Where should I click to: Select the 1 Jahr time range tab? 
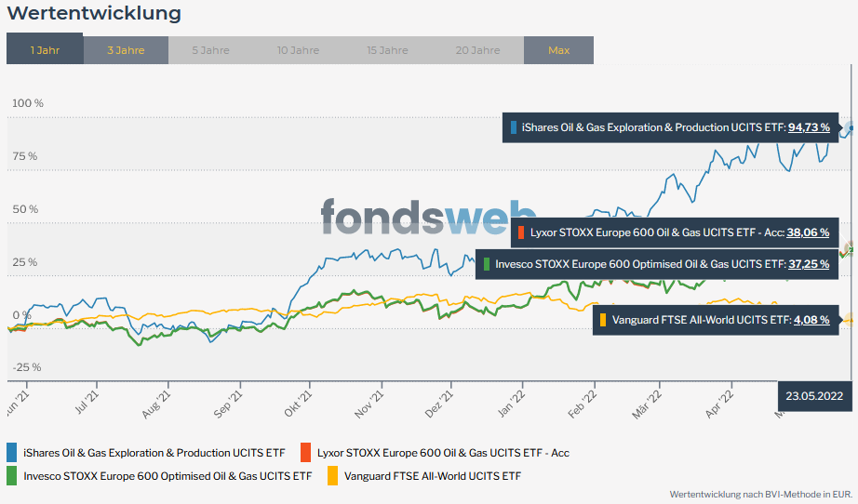pos(45,50)
